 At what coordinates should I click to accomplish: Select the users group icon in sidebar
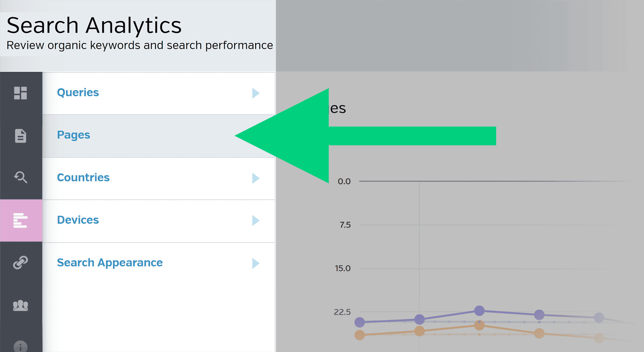(x=21, y=306)
